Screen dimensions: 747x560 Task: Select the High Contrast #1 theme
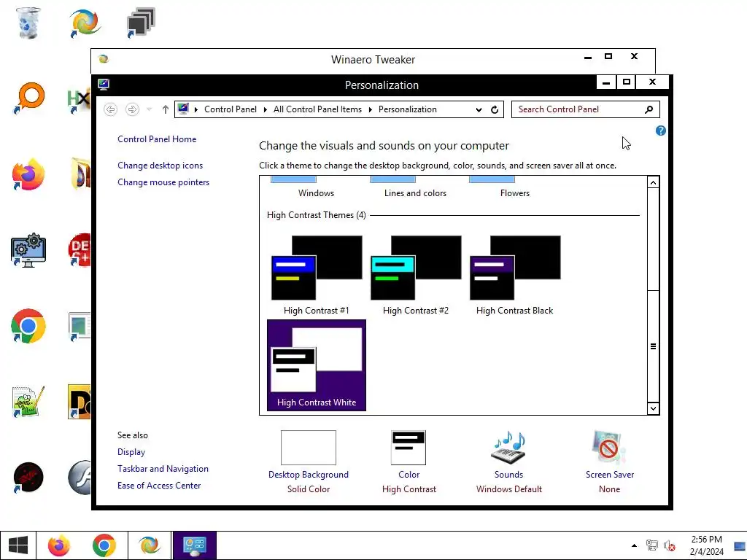click(x=317, y=275)
